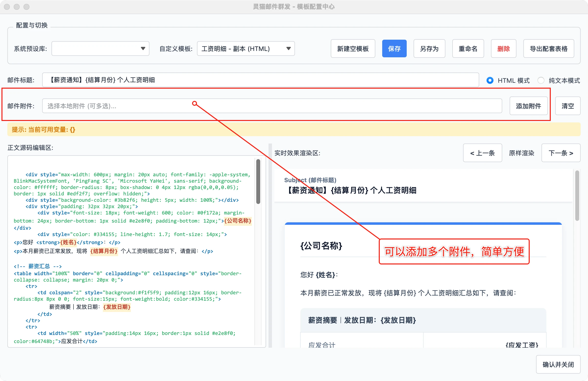This screenshot has height=381, width=588.
Task: Clear attachments with the 清空 button
Action: click(x=567, y=106)
